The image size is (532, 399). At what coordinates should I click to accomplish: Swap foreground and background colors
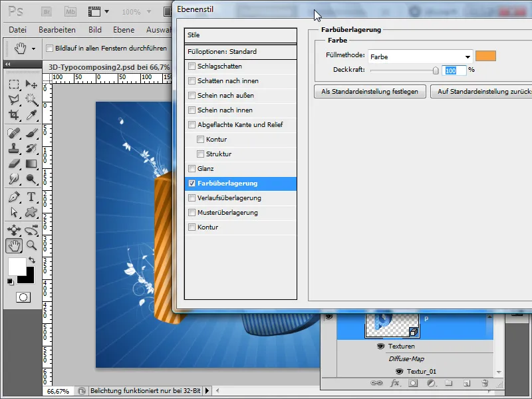click(32, 260)
